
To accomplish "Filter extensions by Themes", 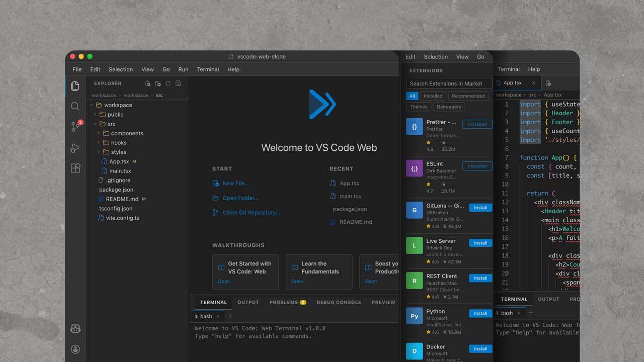I will click(419, 107).
